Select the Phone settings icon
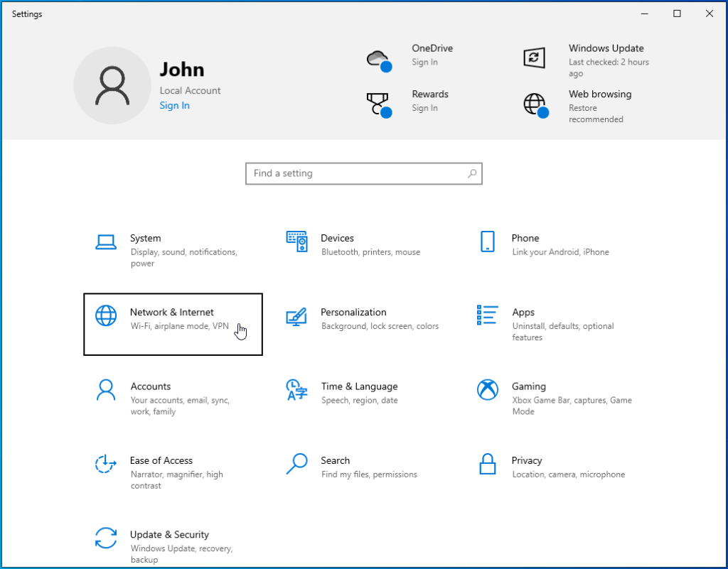This screenshot has width=728, height=569. click(487, 241)
